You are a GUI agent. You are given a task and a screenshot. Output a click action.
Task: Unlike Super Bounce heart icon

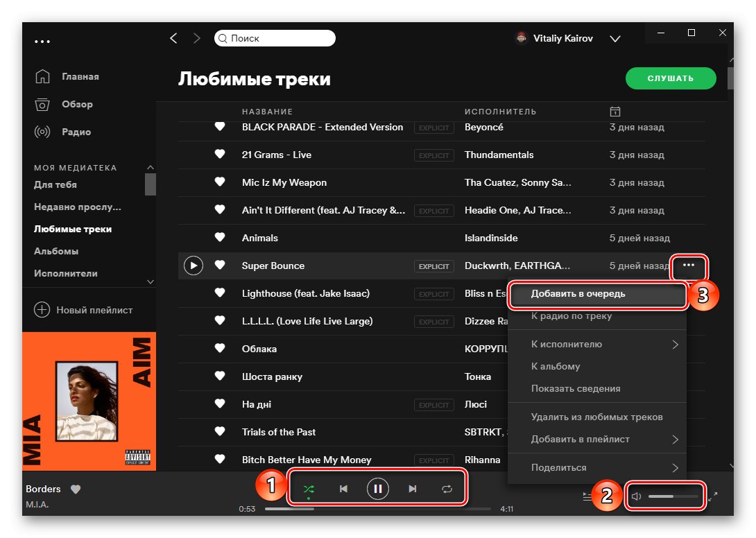[x=220, y=265]
